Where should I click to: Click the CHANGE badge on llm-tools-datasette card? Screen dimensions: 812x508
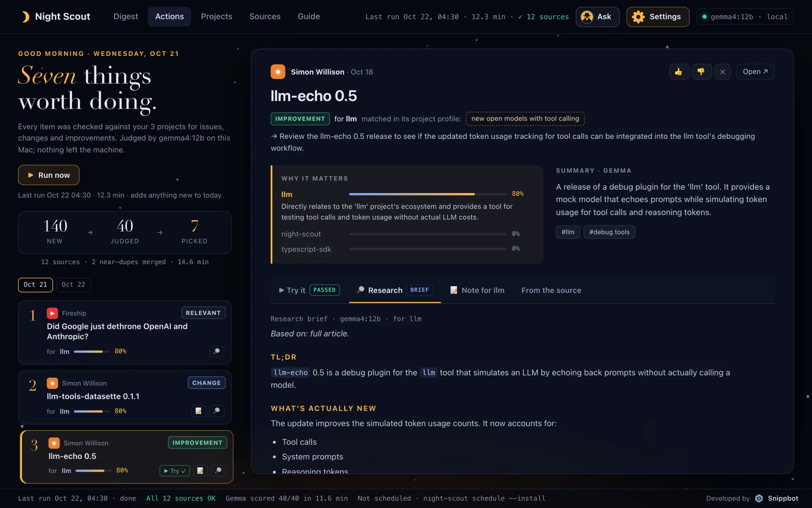coord(207,383)
